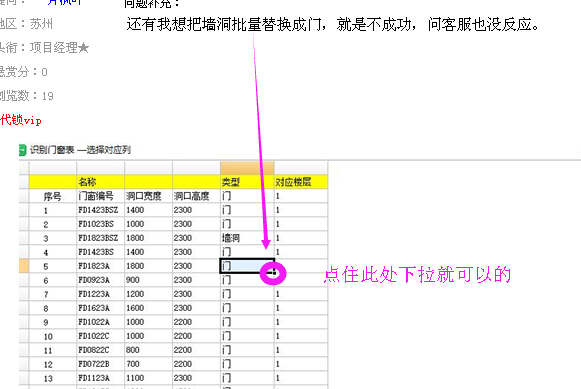Select the FD0923A name cell
This screenshot has height=389, width=581.
click(100, 280)
